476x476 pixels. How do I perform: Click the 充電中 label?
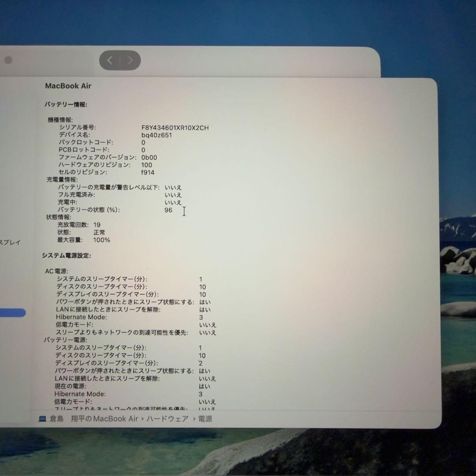[68, 202]
